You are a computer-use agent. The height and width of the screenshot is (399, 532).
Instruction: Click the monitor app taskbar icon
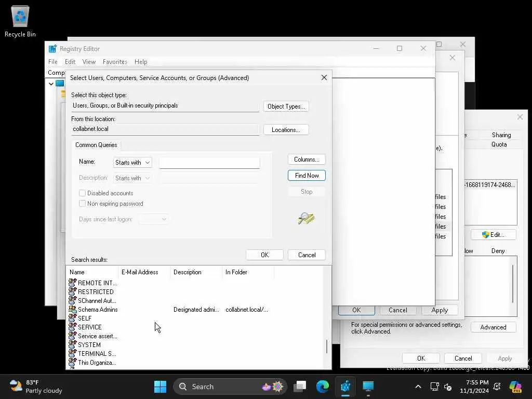click(x=368, y=387)
